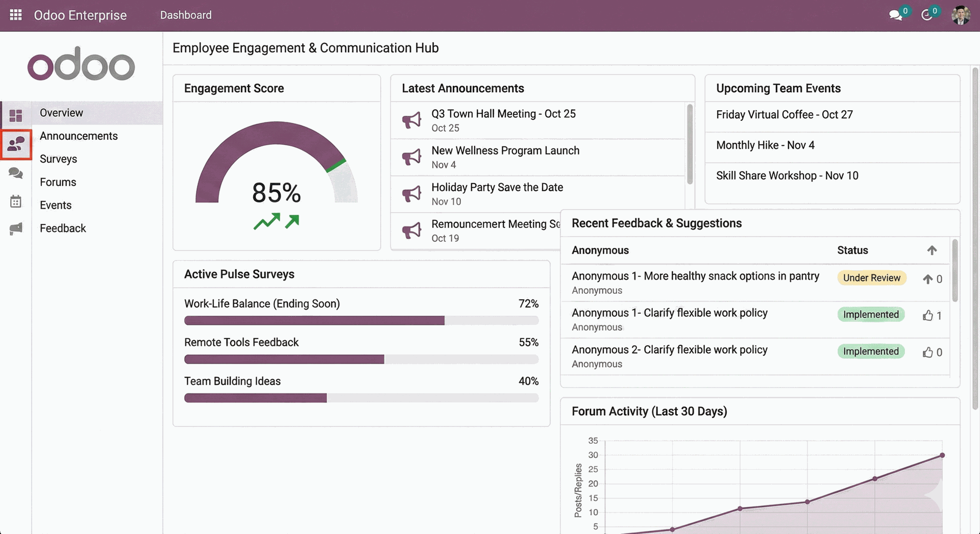Select the Announcements people icon in sidebar

(16, 144)
